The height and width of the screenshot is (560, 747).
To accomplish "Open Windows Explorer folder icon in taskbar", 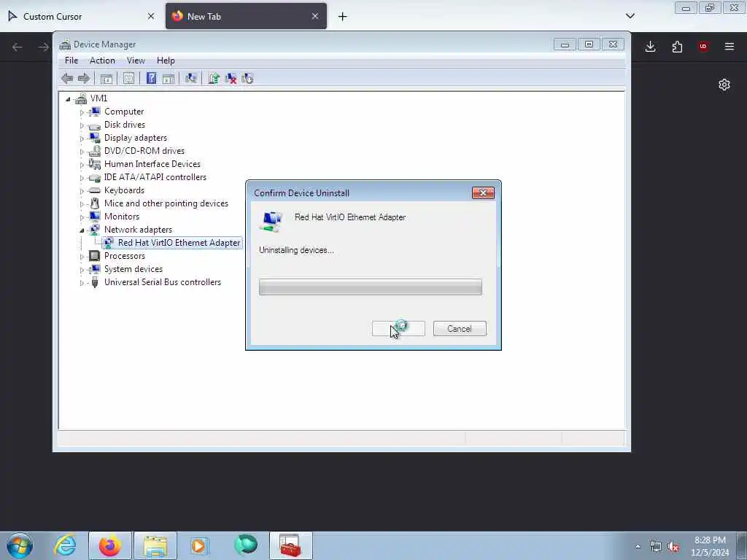I will pos(155,545).
